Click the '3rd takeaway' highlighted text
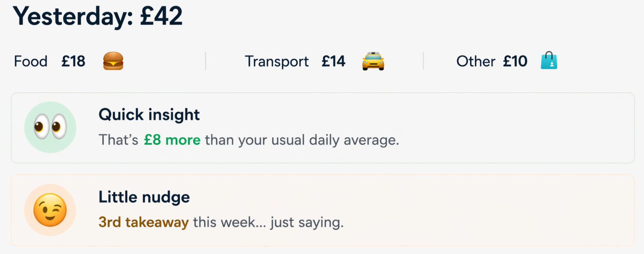Viewport: 644px width, 254px height. pos(143,222)
